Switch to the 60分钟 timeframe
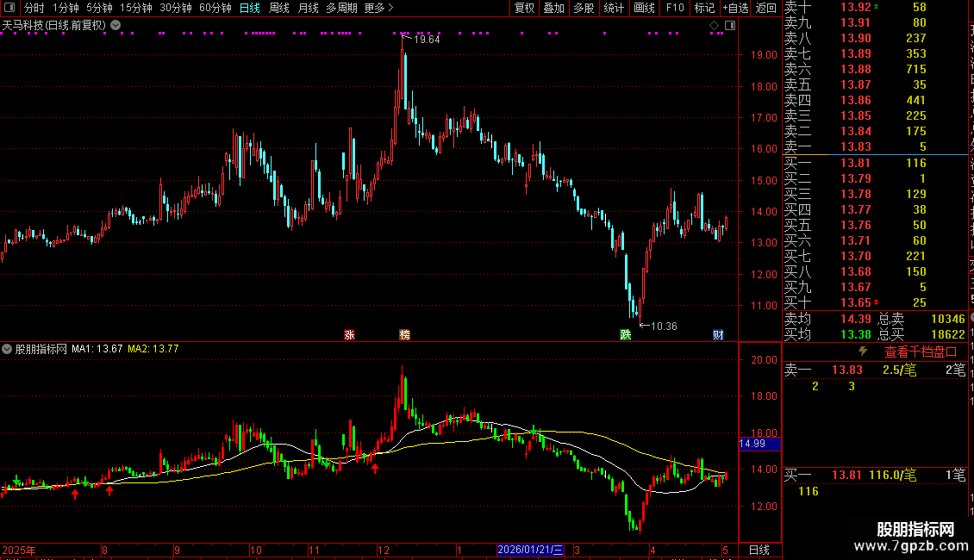 (215, 8)
